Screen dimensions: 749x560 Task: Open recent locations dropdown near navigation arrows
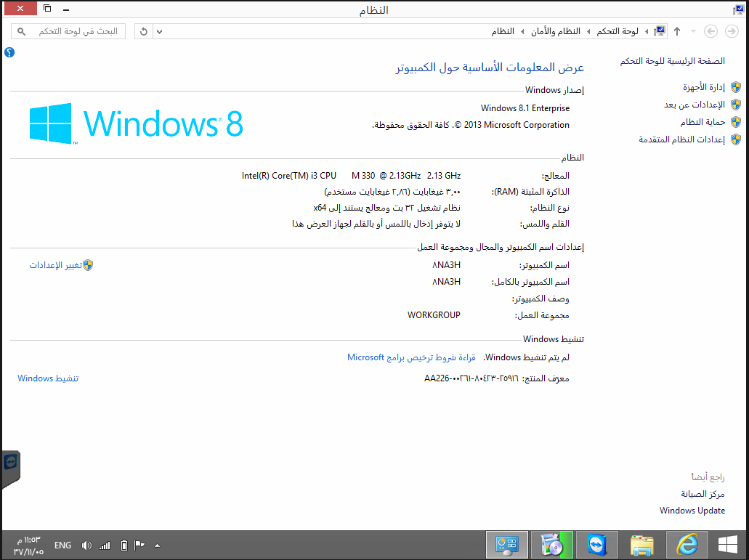pyautogui.click(x=693, y=31)
